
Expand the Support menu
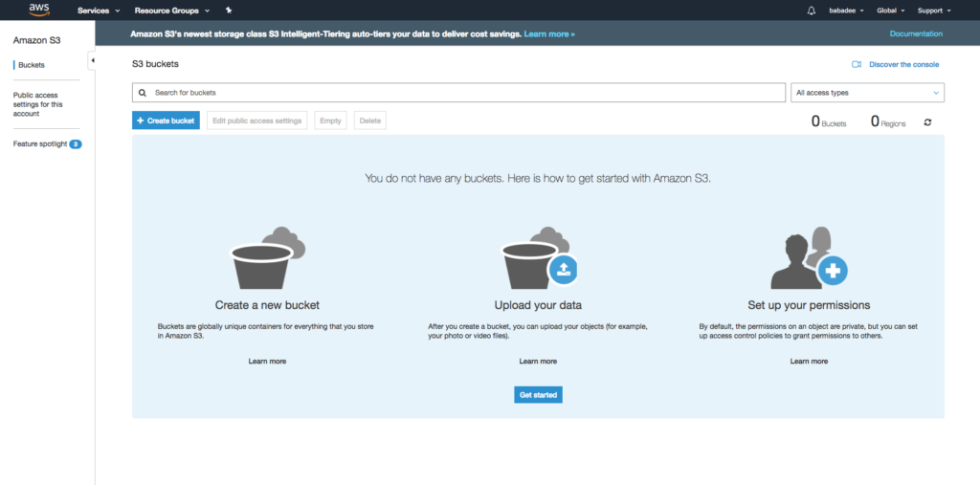[x=934, y=11]
